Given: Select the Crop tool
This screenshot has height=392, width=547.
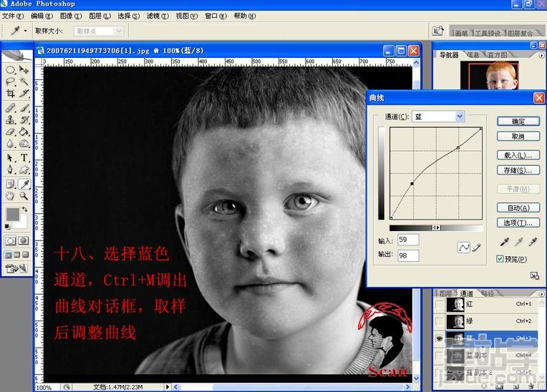Looking at the screenshot, I should click(10, 94).
